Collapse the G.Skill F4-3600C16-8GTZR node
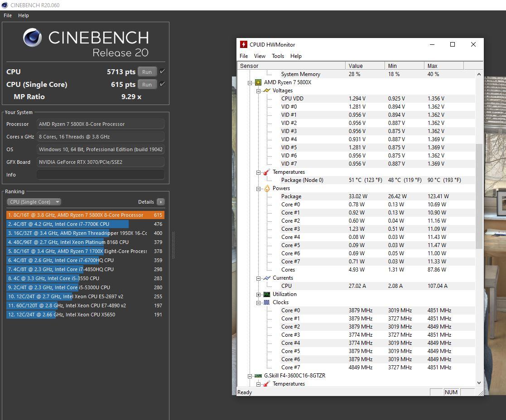 (x=250, y=376)
